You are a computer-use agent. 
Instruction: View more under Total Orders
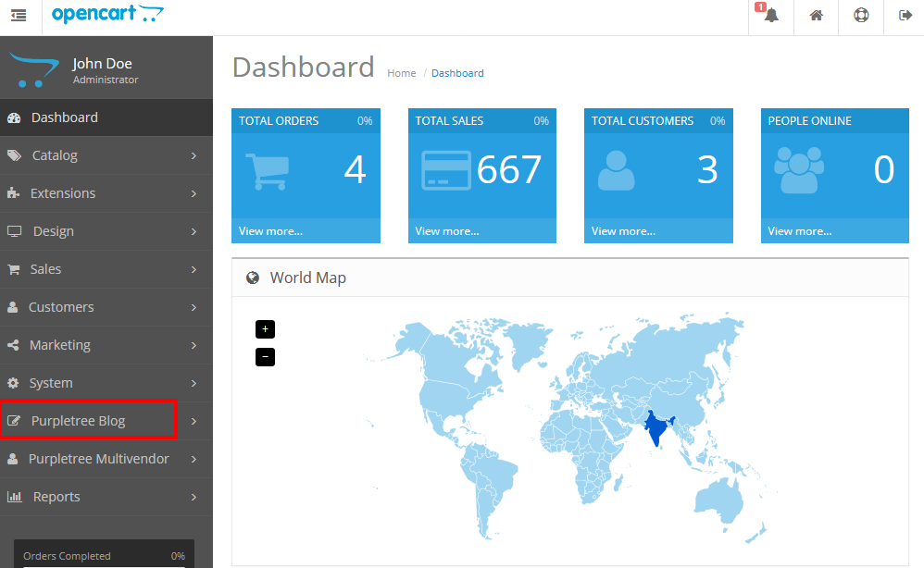point(270,231)
